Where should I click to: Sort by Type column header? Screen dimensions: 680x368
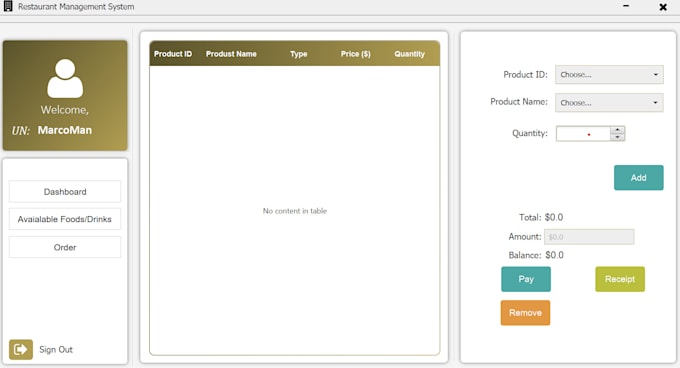299,54
